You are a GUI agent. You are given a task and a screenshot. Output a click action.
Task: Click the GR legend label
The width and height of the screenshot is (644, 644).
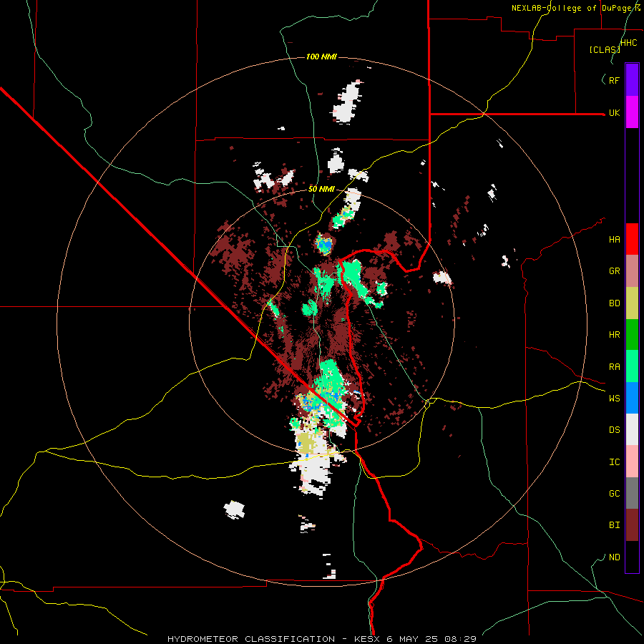614,271
